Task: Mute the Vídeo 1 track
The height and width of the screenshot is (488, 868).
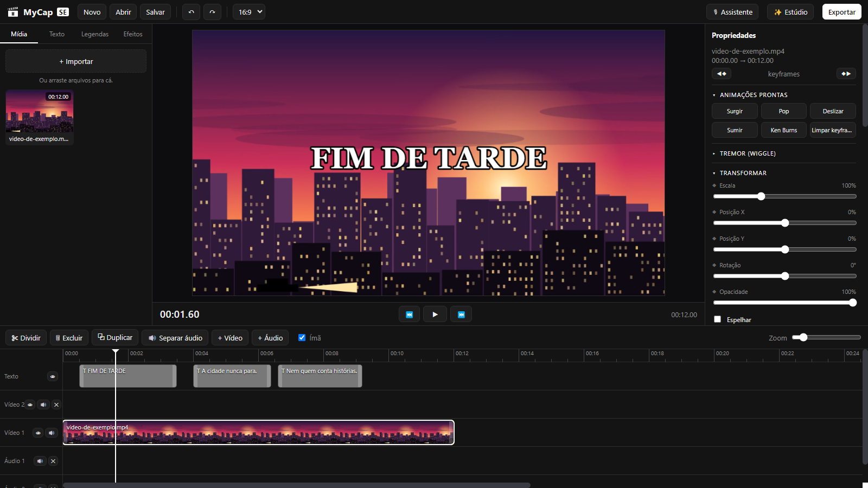Action: coord(52,433)
